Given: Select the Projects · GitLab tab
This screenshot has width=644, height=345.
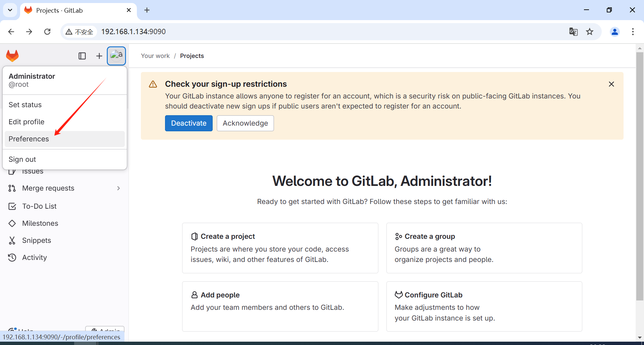Looking at the screenshot, I should point(79,10).
